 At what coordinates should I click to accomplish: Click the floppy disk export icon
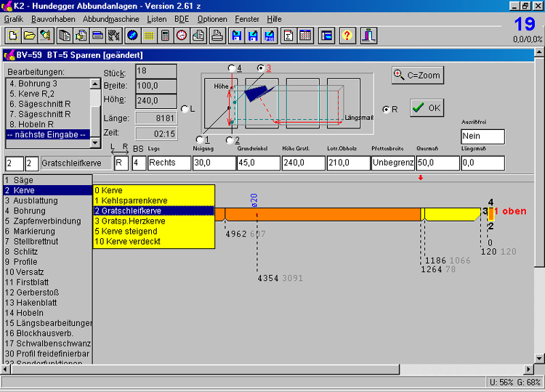pos(253,36)
